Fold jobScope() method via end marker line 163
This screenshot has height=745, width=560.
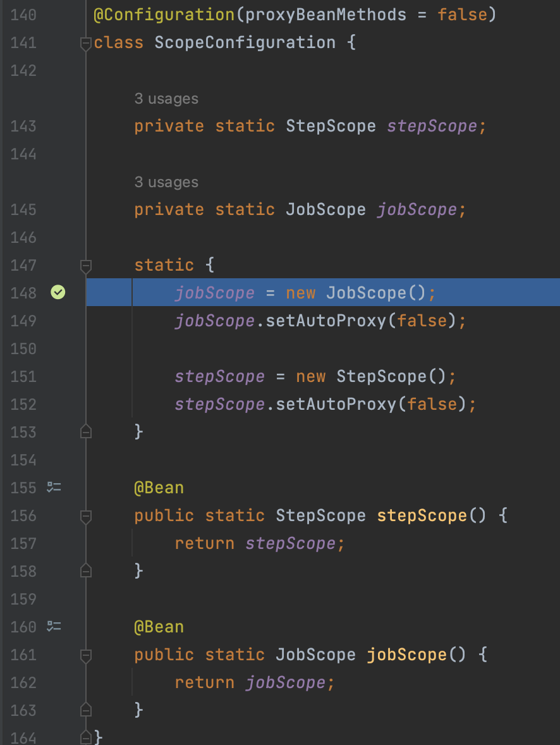coord(86,710)
